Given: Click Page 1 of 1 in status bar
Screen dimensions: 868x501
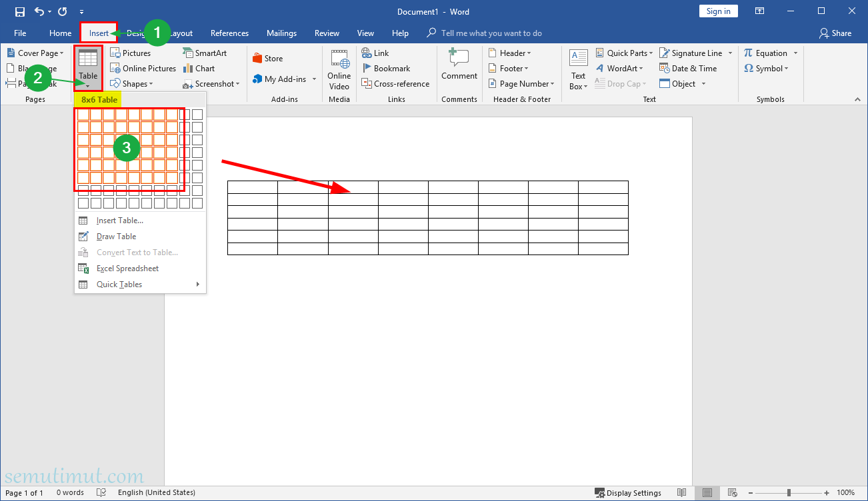Looking at the screenshot, I should [24, 493].
